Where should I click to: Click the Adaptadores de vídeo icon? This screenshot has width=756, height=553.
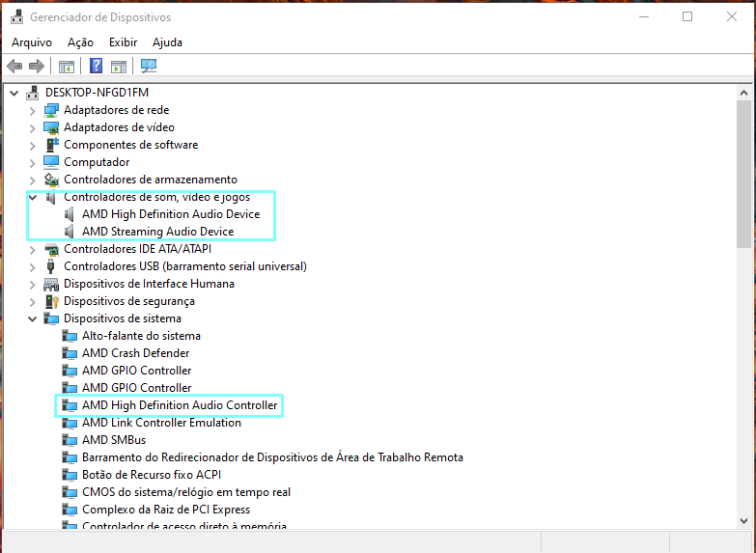click(51, 127)
